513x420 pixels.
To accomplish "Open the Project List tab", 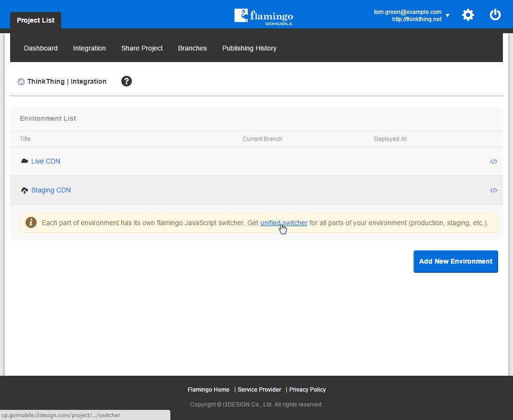I will (x=36, y=20).
